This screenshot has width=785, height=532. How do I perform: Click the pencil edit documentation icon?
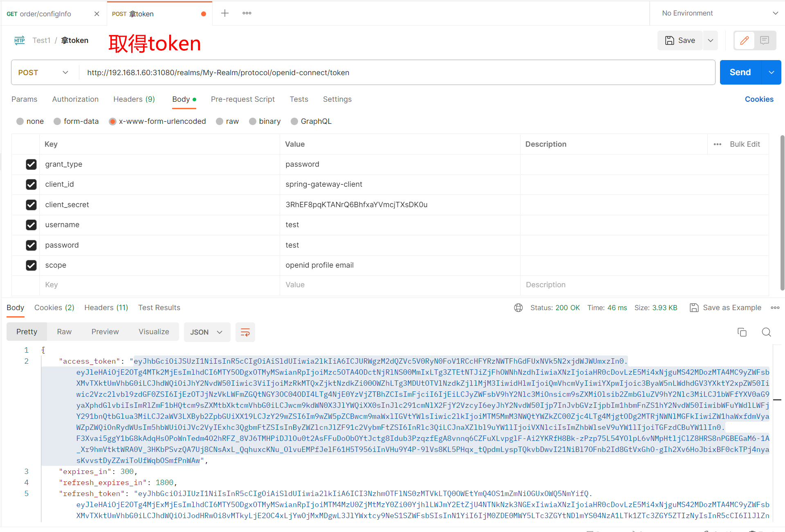(x=745, y=40)
